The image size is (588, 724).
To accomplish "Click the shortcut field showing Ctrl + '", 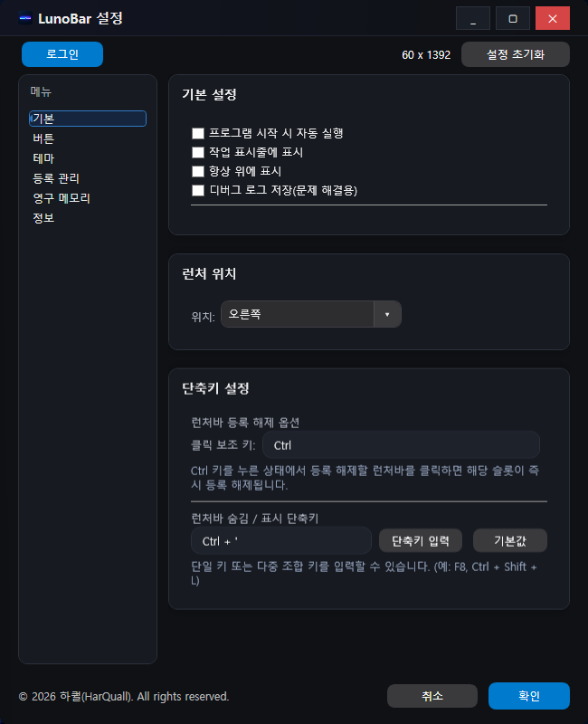I will 280,540.
